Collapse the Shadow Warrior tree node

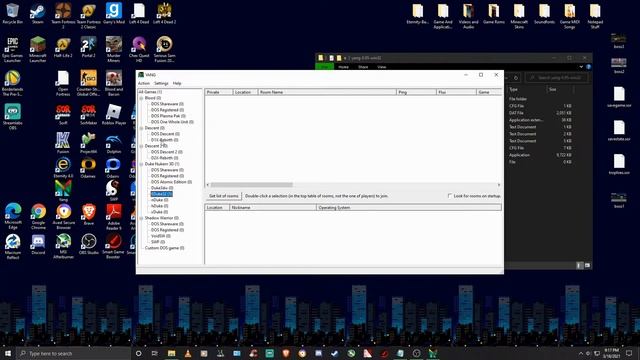[141, 218]
